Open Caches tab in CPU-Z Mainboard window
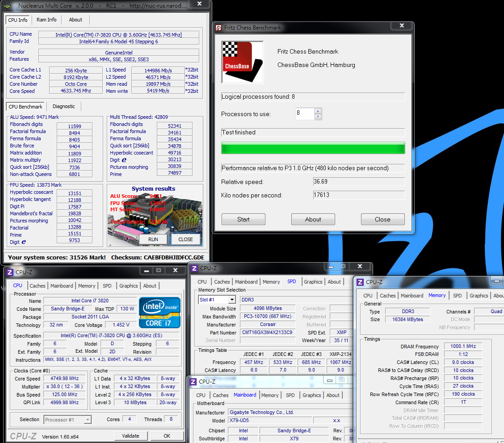Image resolution: width=504 pixels, height=443 pixels. click(221, 395)
